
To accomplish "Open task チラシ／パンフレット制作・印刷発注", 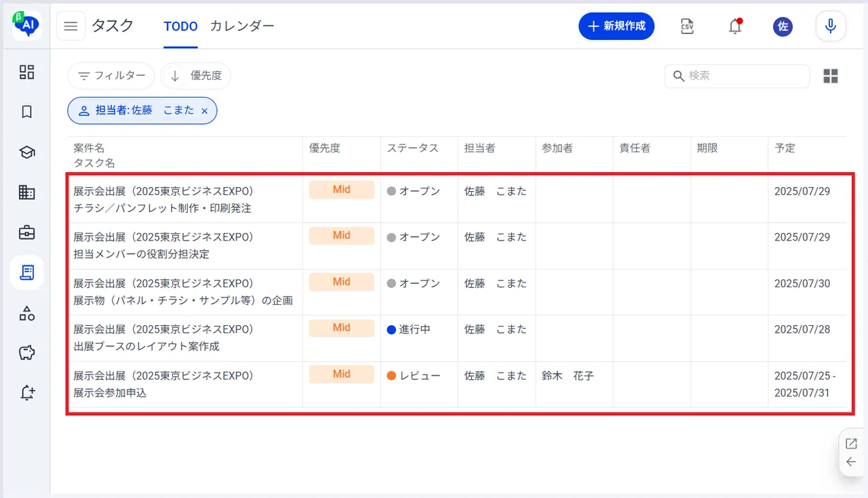I will click(162, 209).
